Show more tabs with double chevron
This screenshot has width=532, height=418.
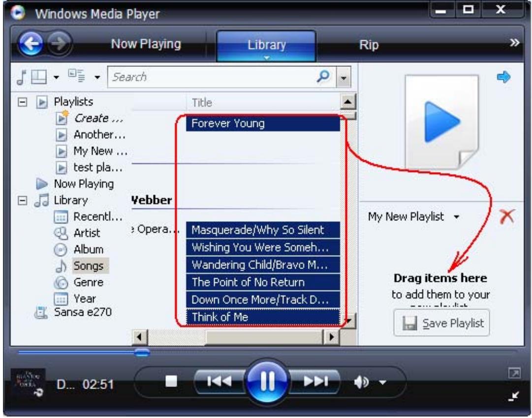(x=514, y=43)
